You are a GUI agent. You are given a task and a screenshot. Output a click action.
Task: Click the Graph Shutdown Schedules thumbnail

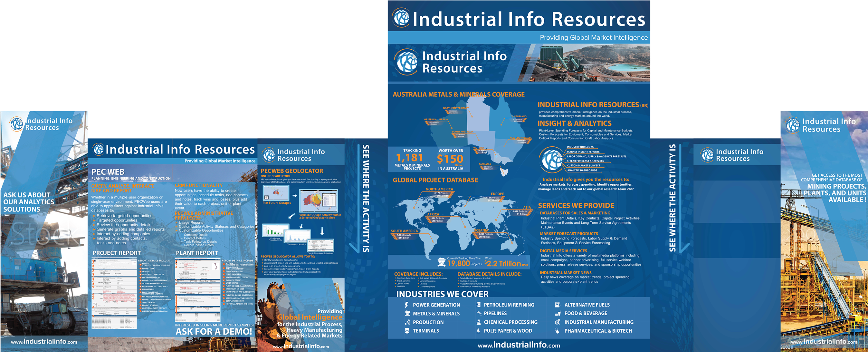tap(320, 245)
